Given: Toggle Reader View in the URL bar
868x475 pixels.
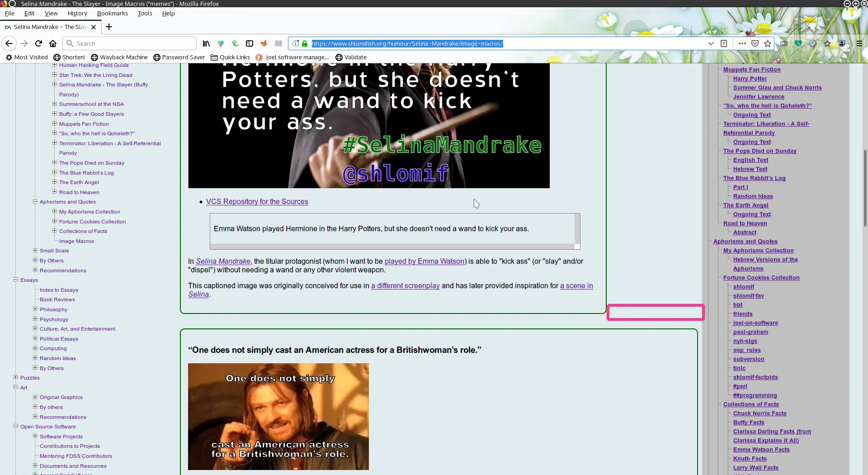Looking at the screenshot, I should pyautogui.click(x=724, y=43).
